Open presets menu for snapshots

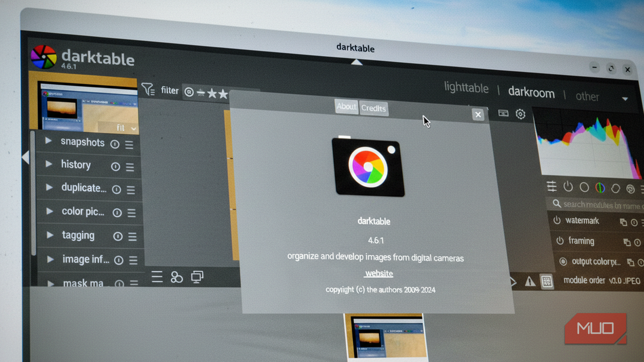pos(129,144)
